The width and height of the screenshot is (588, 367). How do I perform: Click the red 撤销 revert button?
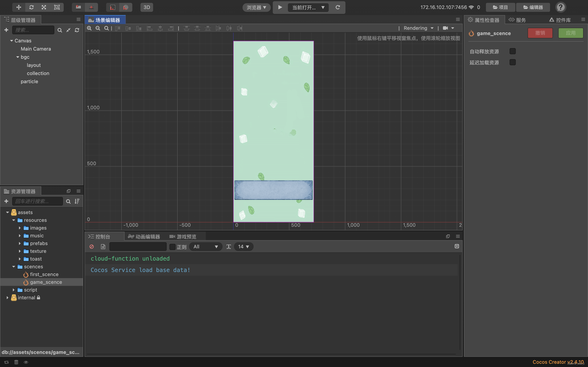(x=540, y=33)
